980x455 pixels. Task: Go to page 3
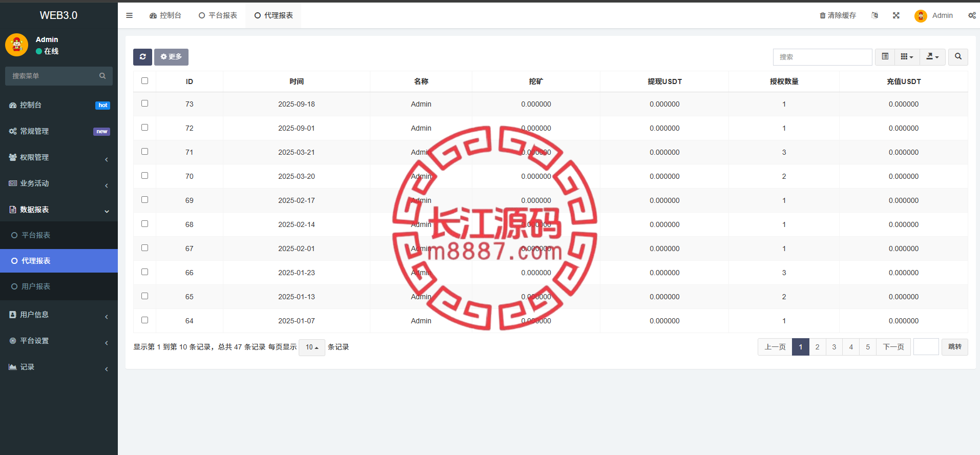point(834,347)
